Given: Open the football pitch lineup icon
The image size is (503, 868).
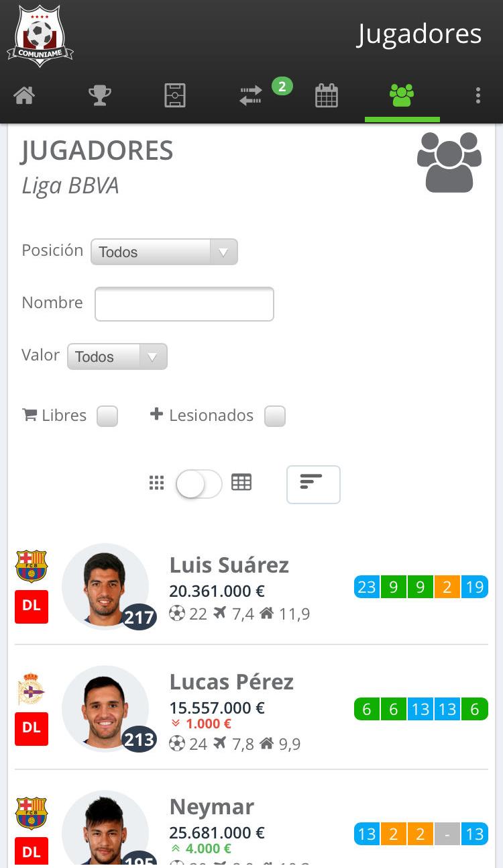Looking at the screenshot, I should click(x=175, y=96).
